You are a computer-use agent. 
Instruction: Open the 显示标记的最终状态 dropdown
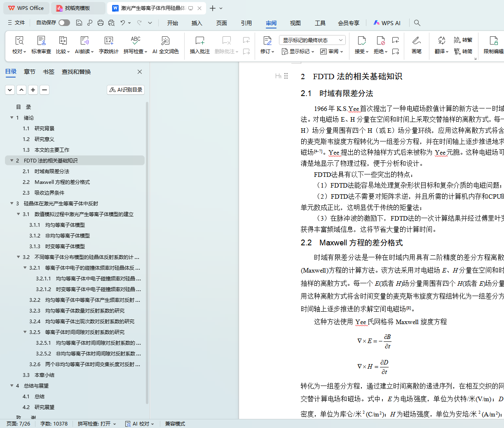pos(312,40)
